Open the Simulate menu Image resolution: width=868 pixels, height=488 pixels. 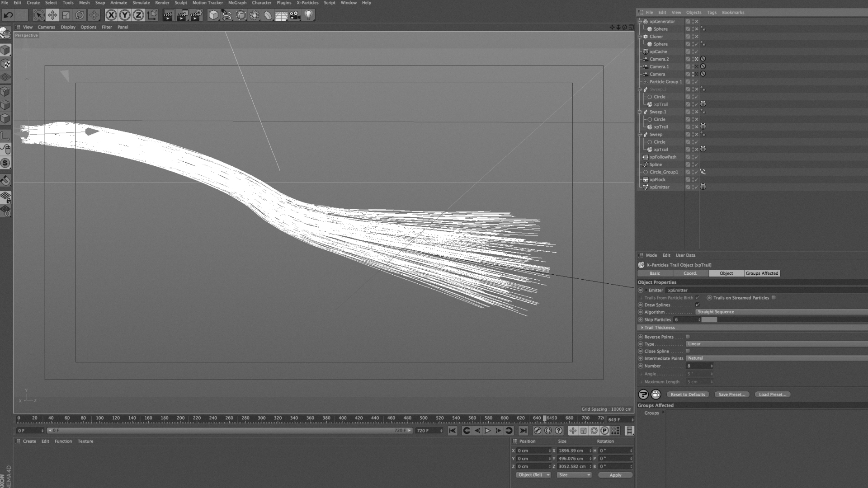coord(141,3)
